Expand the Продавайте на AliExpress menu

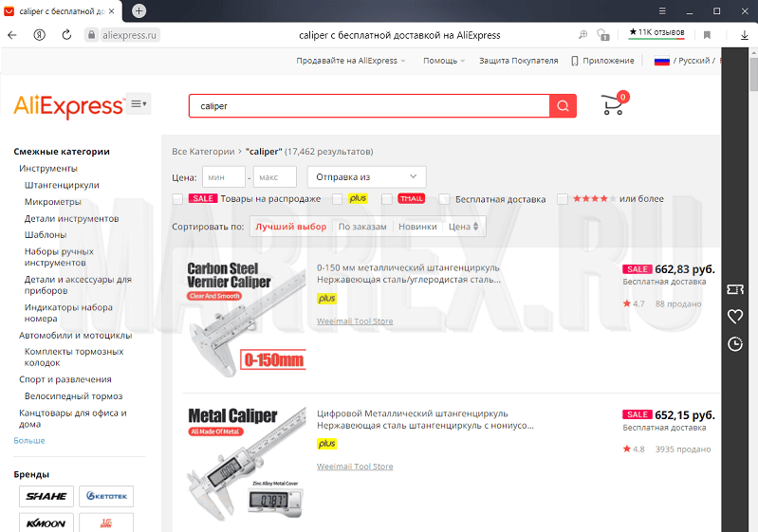(x=350, y=61)
